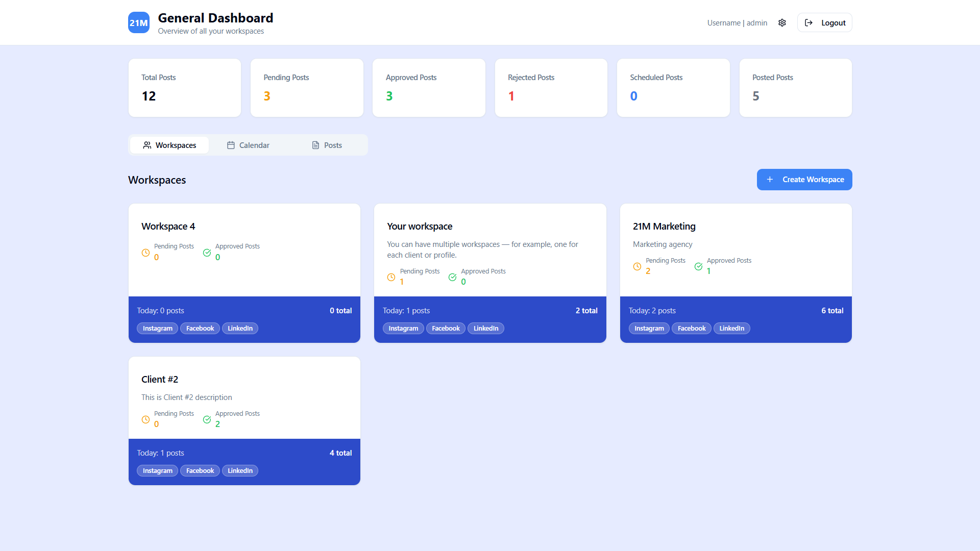Switch to the Workspaces tab
980x551 pixels.
(169, 145)
